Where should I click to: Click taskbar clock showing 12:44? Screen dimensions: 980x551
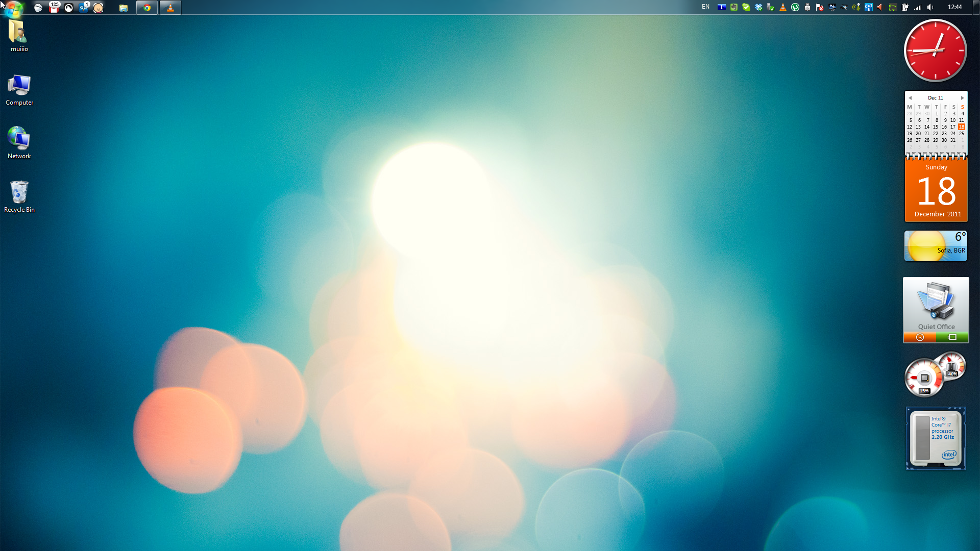point(954,7)
